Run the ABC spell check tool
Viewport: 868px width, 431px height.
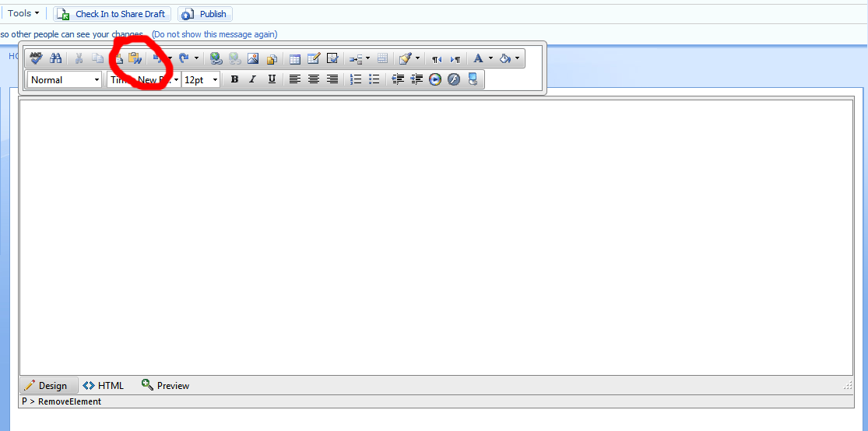click(x=37, y=58)
